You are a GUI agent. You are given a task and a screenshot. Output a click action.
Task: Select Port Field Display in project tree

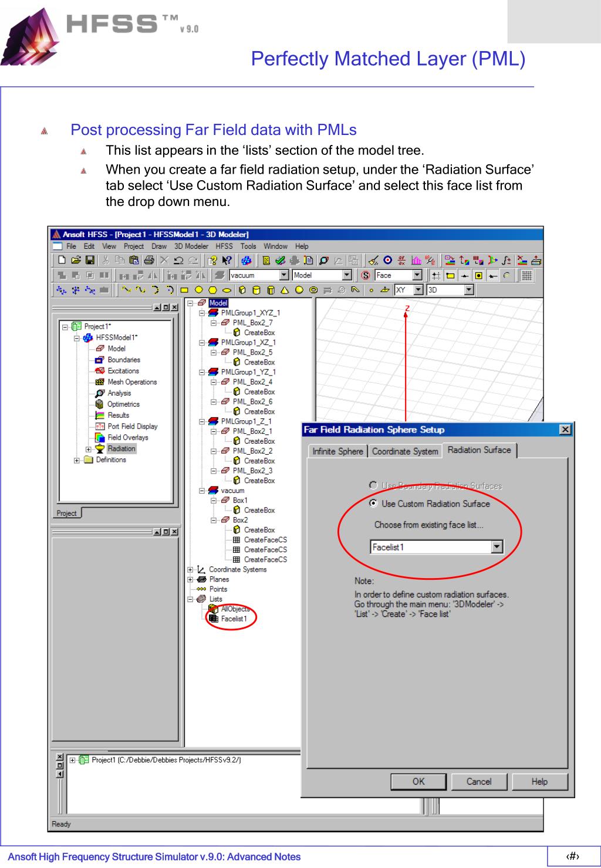point(133,427)
